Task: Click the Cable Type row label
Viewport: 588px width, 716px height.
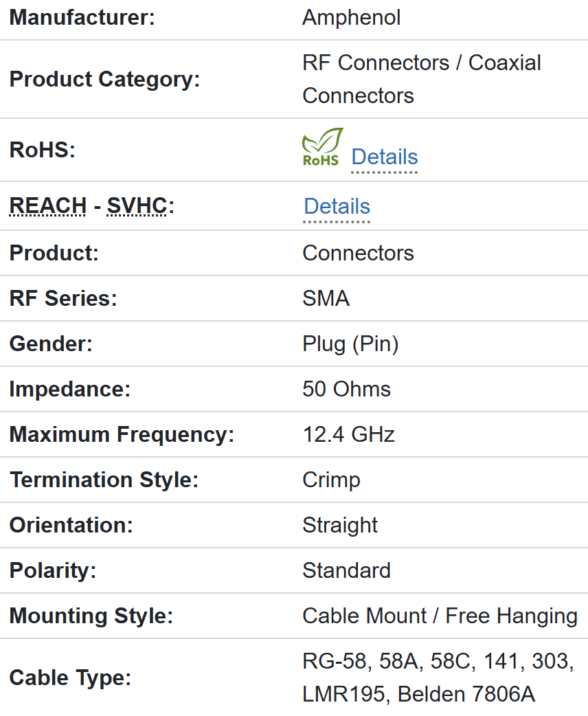Action: [x=70, y=678]
